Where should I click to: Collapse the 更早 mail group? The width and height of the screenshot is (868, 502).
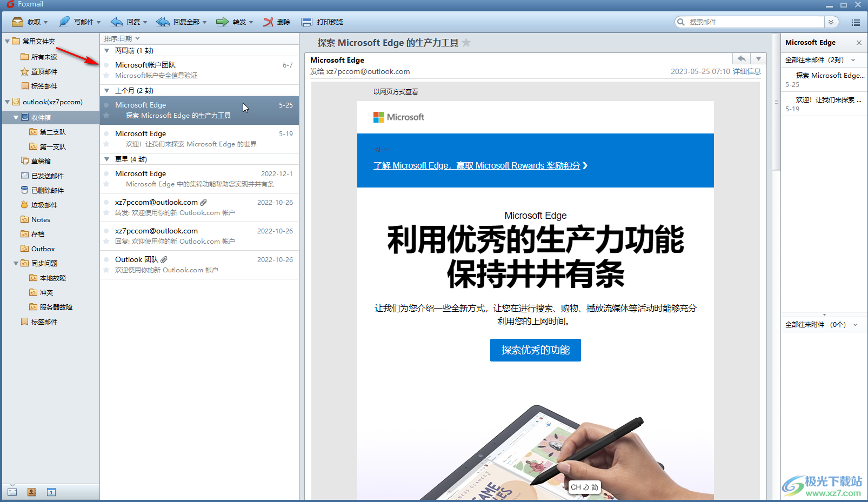click(x=107, y=159)
